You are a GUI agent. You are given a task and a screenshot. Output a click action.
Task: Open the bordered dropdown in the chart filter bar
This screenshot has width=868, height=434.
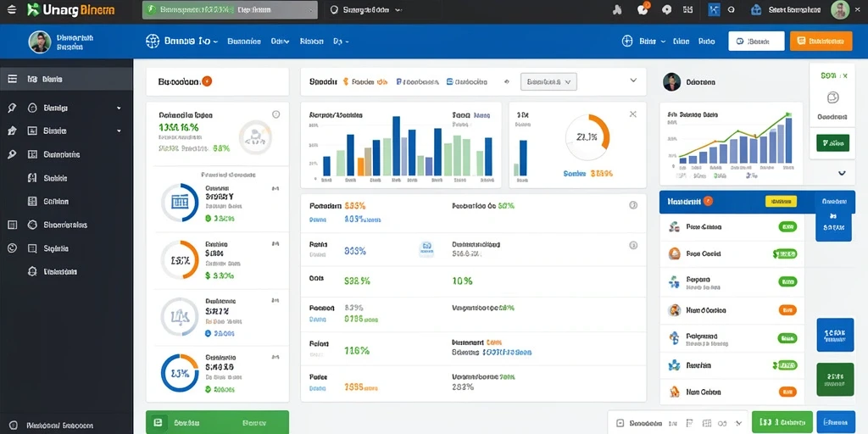(x=548, y=82)
